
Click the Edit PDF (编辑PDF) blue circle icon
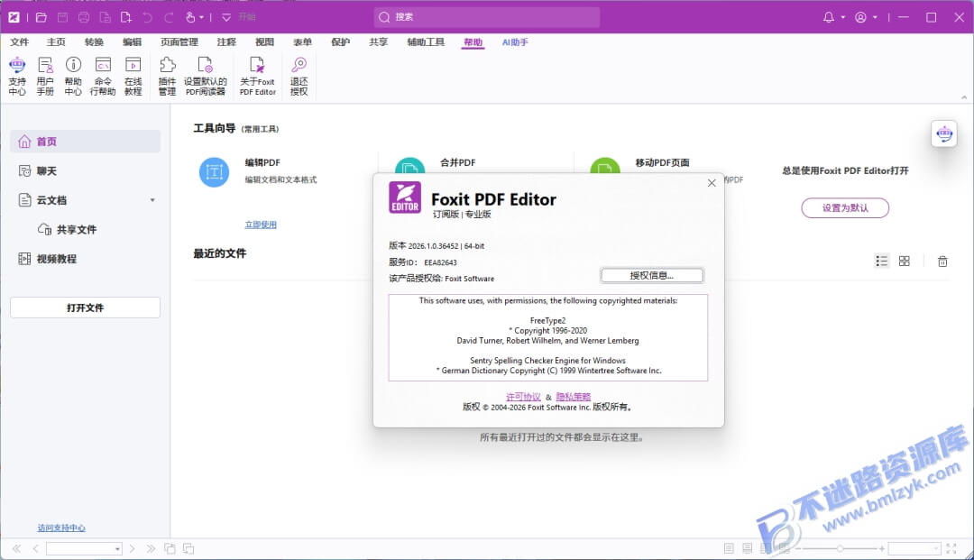pyautogui.click(x=214, y=172)
